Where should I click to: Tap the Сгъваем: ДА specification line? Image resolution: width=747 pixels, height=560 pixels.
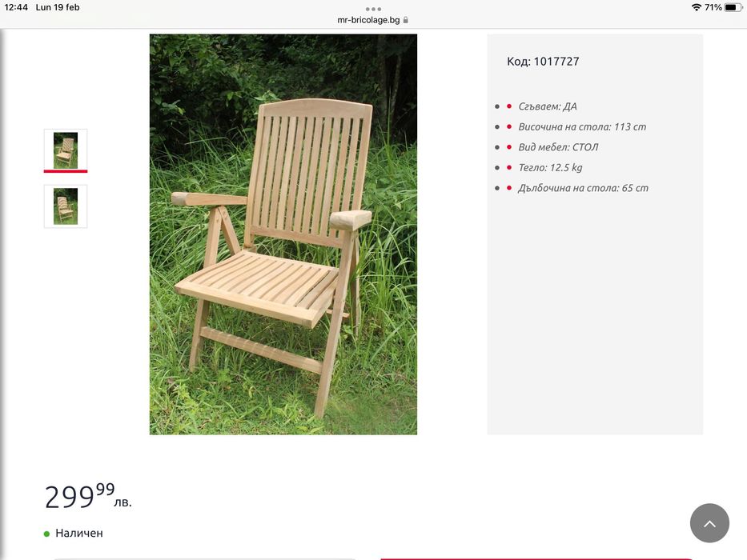tap(548, 106)
